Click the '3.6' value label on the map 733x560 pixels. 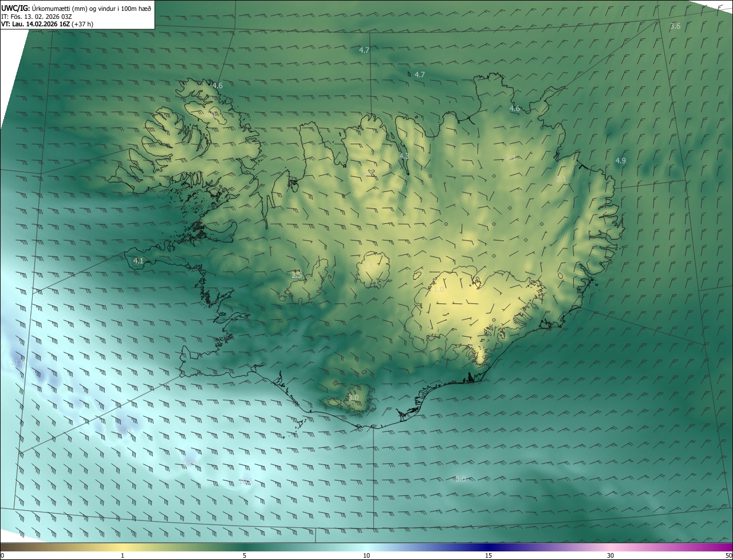pos(675,26)
